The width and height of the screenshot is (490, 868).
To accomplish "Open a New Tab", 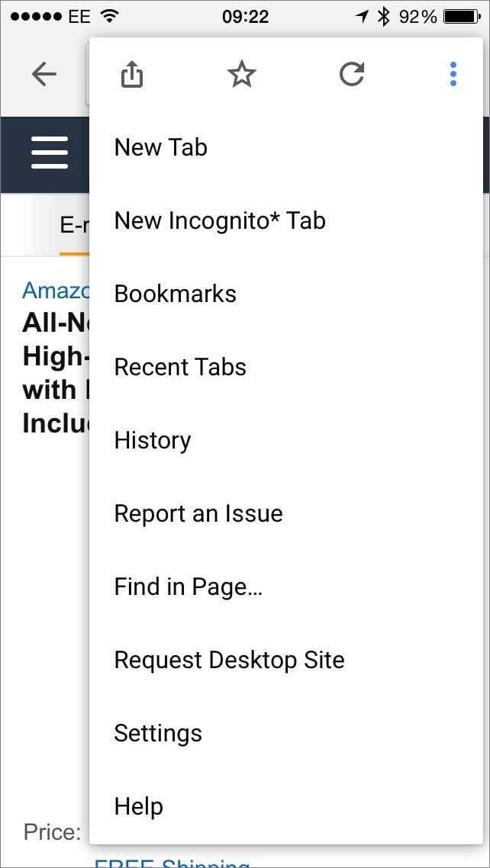I will [x=161, y=147].
